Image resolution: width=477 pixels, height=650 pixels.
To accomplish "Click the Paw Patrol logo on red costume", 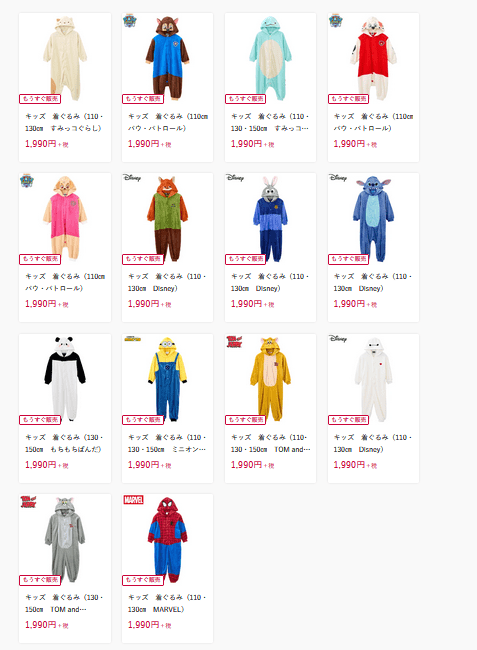I will 335,21.
